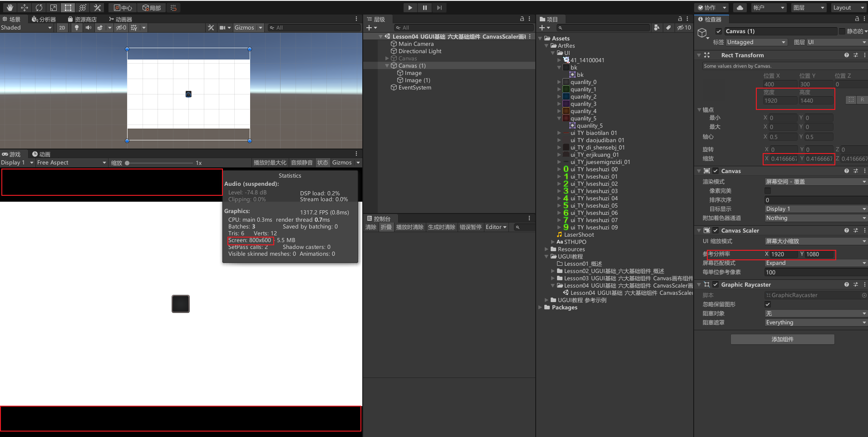Open screen match mode Expand dropdown

(816, 263)
